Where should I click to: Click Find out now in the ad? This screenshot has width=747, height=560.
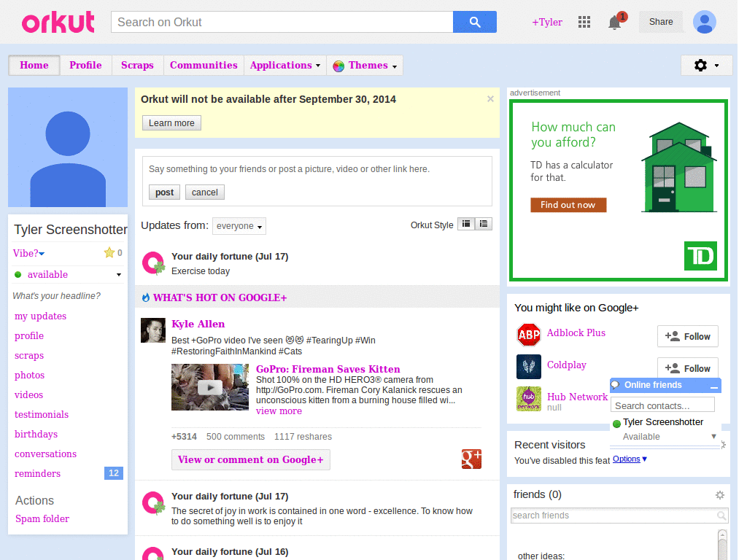568,205
